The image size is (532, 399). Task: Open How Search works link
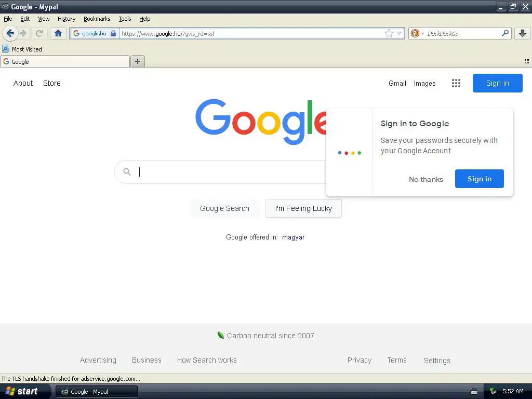pos(207,360)
